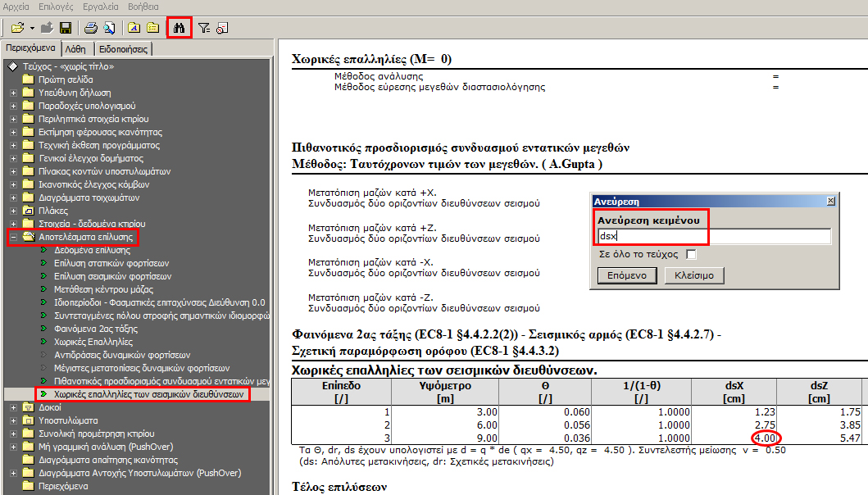Click the folder icon with list lines
The image size is (868, 495).
pyautogui.click(x=152, y=28)
